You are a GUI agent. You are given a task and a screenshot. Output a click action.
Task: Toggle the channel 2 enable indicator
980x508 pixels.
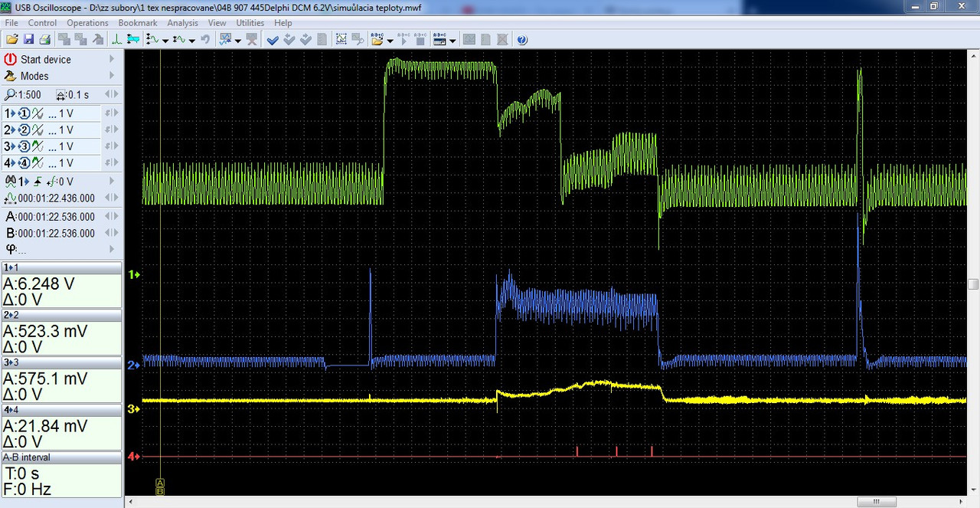(x=24, y=130)
